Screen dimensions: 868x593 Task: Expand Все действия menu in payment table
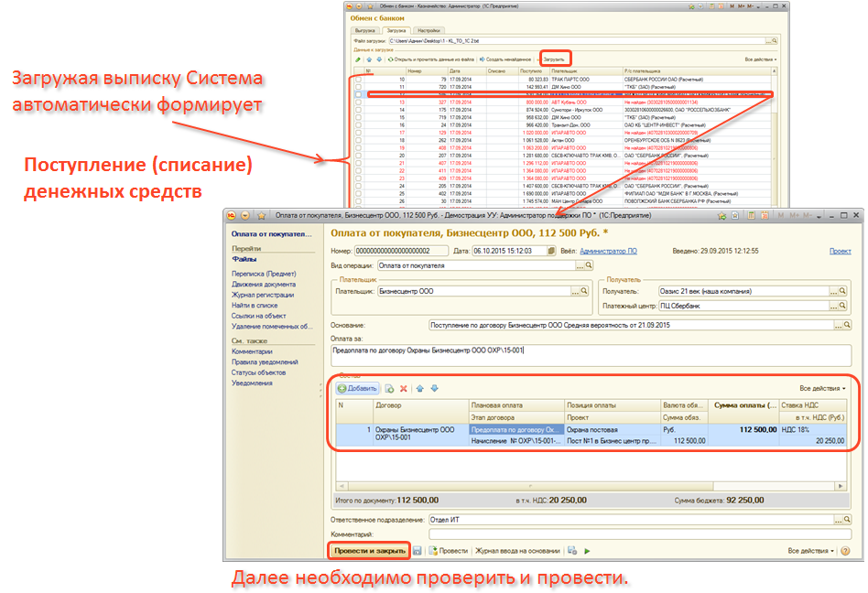(x=822, y=388)
